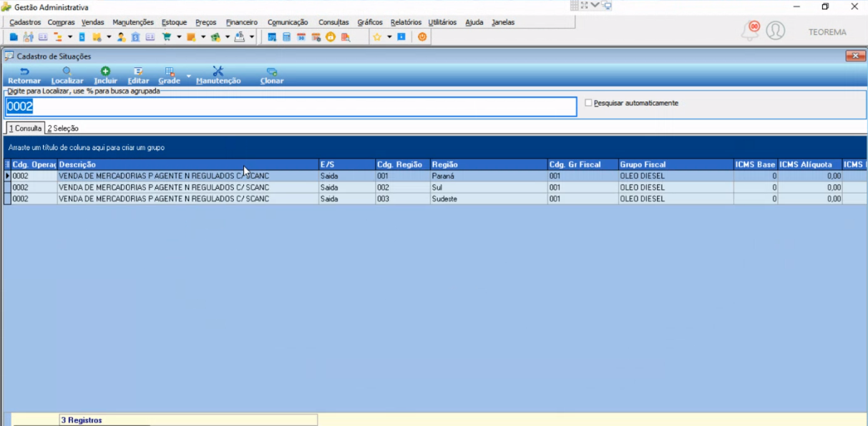Open the customers people icon in toolbar
This screenshot has width=868, height=426.
coord(28,36)
